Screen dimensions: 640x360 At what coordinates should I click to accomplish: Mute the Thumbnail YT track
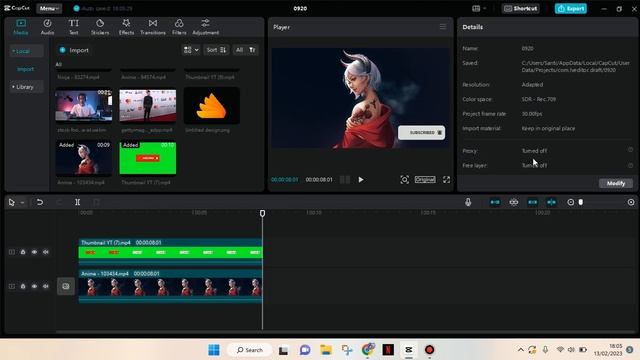(x=46, y=252)
